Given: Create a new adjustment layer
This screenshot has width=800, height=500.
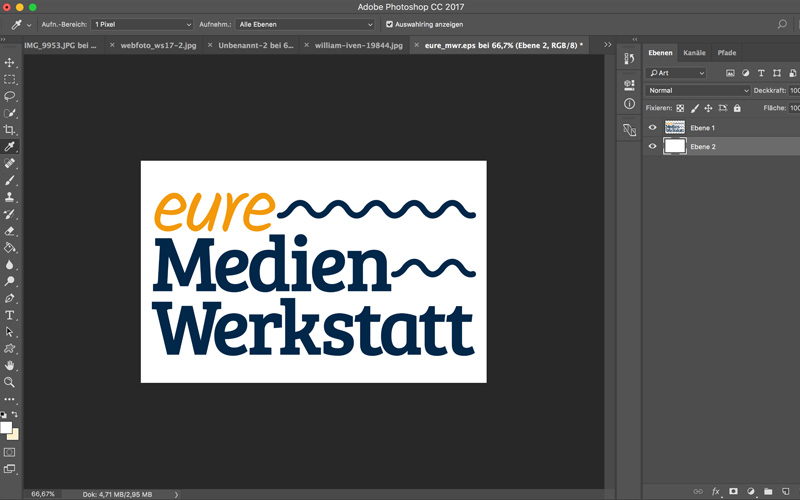Looking at the screenshot, I should pos(751,491).
